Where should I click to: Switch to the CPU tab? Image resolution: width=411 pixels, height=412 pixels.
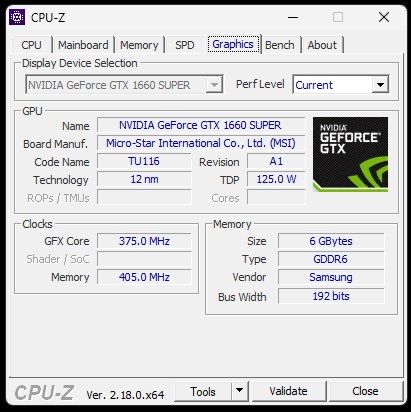click(32, 45)
